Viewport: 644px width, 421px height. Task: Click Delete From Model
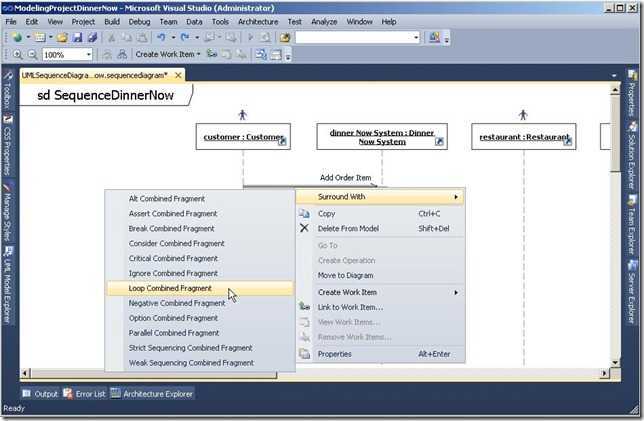(x=380, y=228)
